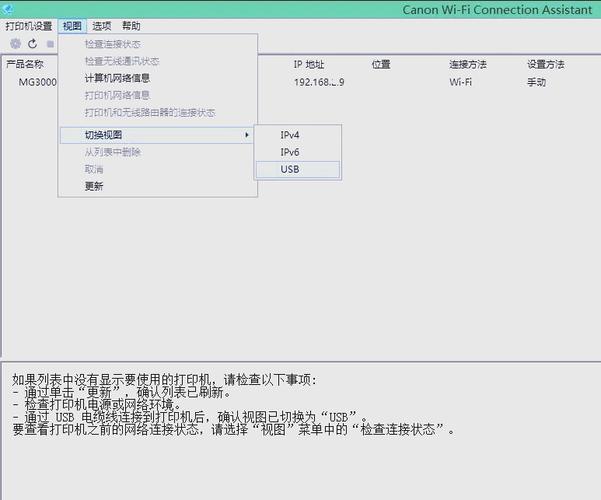Switch view to IPv4
The height and width of the screenshot is (500, 601).
coord(297,135)
